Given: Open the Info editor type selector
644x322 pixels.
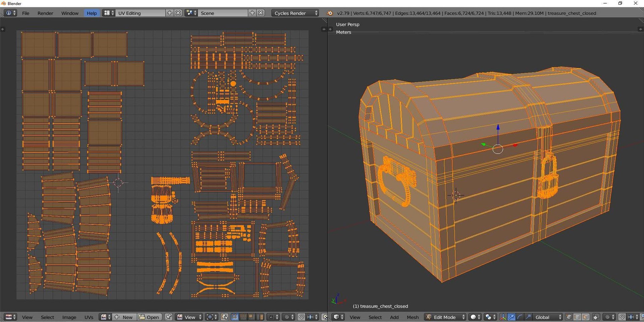Looking at the screenshot, I should click(x=10, y=13).
